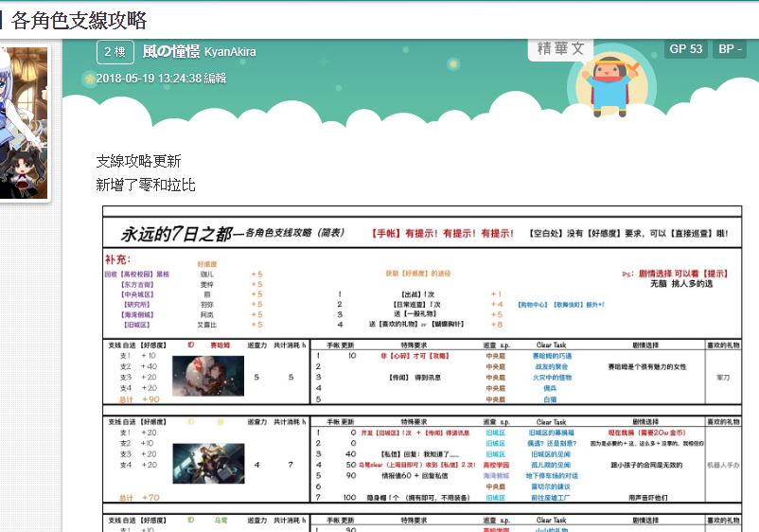This screenshot has width=759, height=532.
Task: Select the text 支線攻略更新
Action: [138, 161]
